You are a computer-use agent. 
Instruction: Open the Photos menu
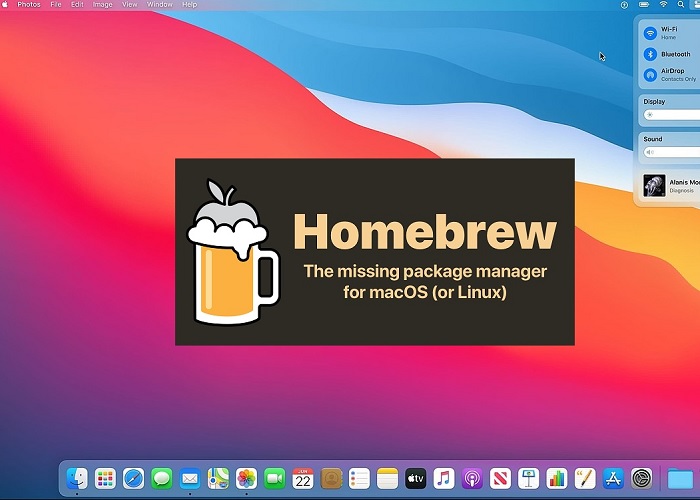29,4
